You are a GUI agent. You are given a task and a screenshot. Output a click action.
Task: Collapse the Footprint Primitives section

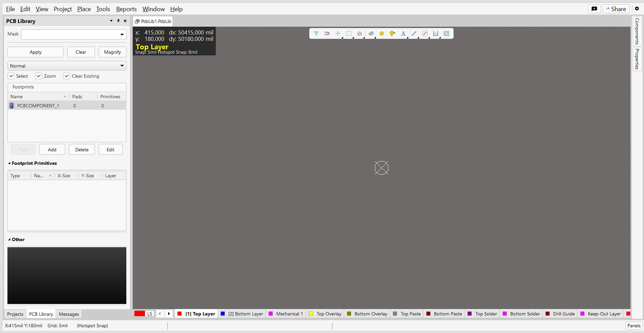pos(9,163)
